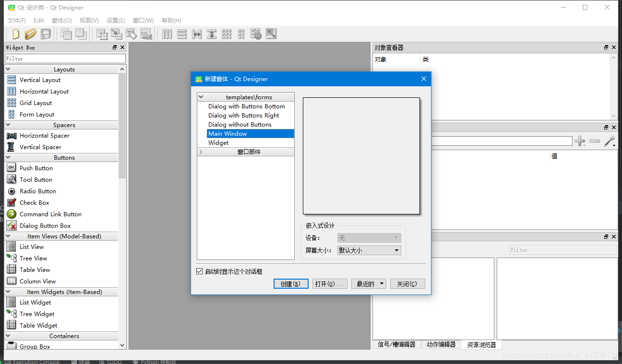Click the 关闭(C) button
The width and height of the screenshot is (622, 364).
[x=407, y=284]
